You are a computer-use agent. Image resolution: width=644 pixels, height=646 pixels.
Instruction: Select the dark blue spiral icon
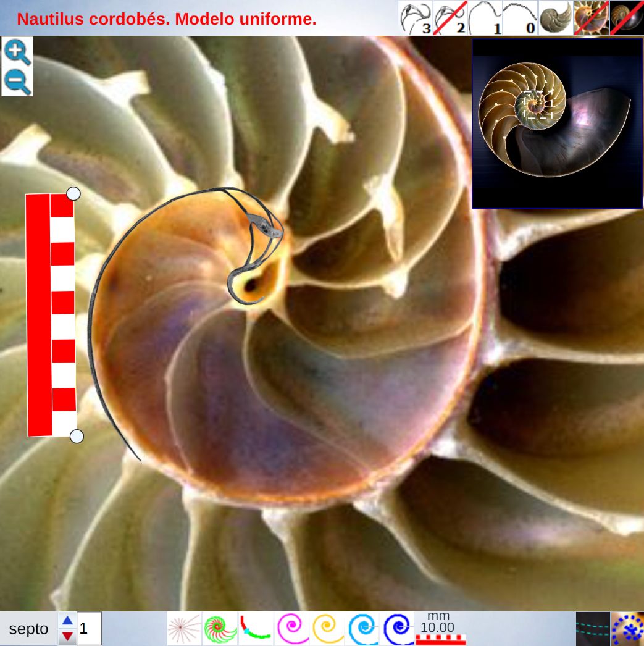pos(398,629)
